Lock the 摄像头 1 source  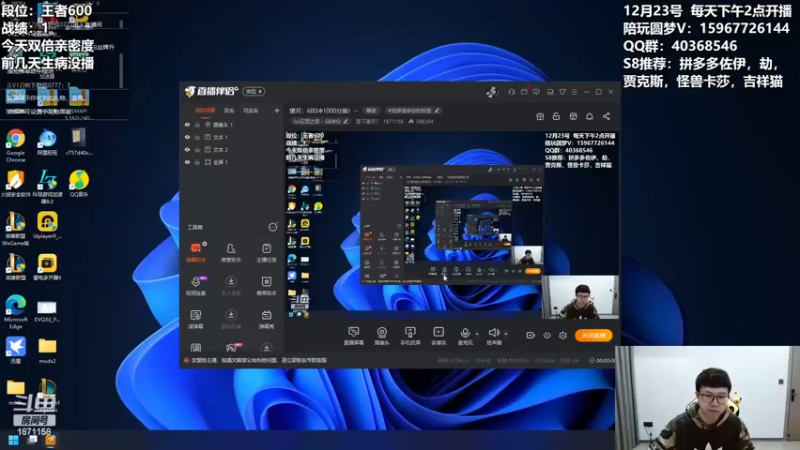[197, 124]
